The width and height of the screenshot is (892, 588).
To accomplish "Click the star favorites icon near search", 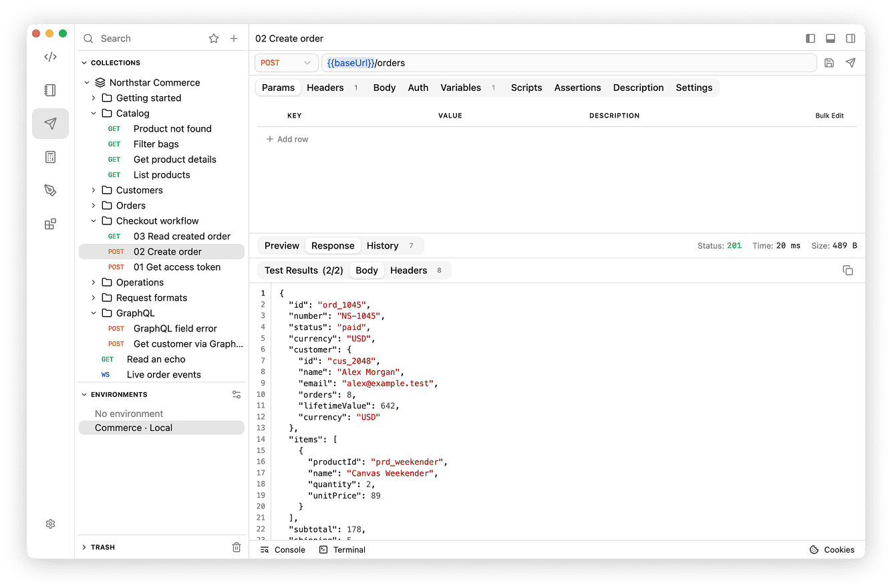I will coord(214,39).
